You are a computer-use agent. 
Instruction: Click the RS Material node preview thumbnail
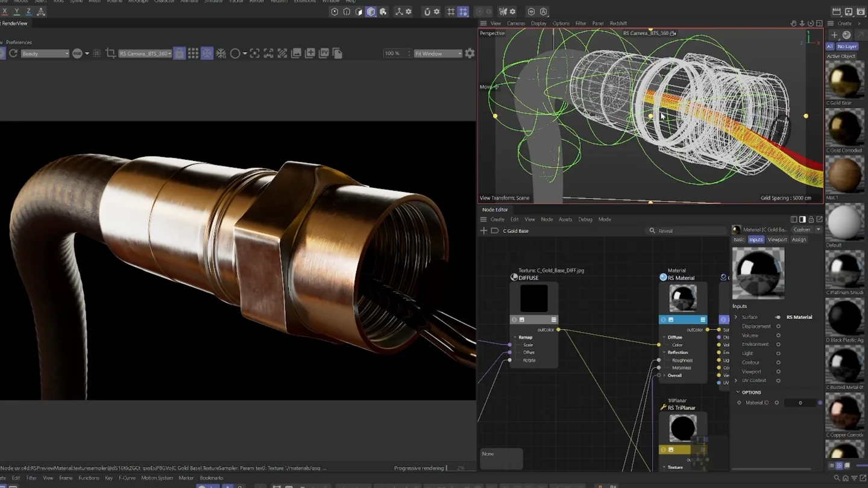(x=683, y=298)
